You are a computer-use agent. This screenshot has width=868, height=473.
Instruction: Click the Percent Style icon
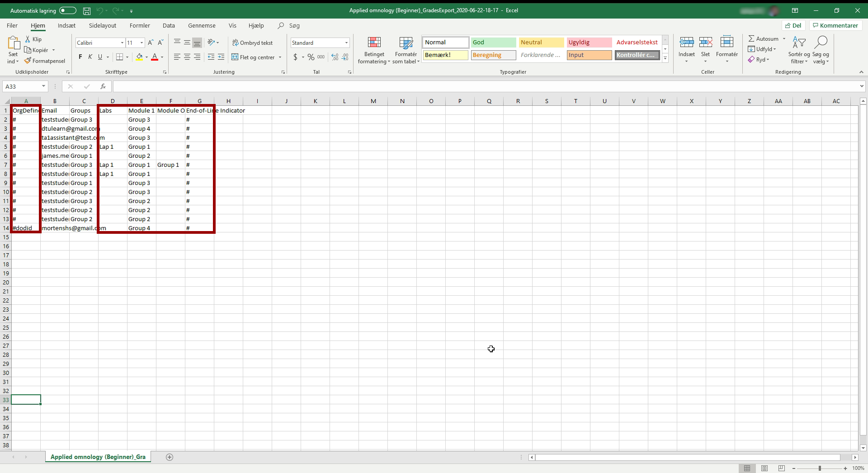point(311,57)
